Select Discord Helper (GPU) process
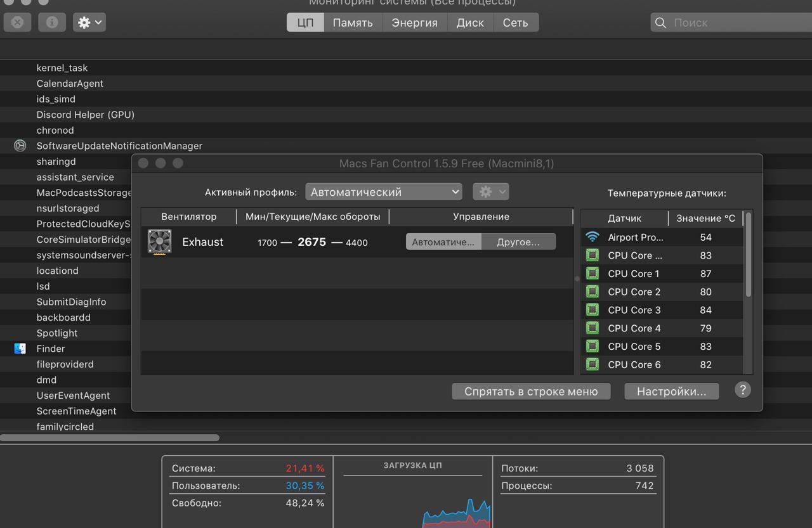Image resolution: width=812 pixels, height=528 pixels. tap(85, 115)
